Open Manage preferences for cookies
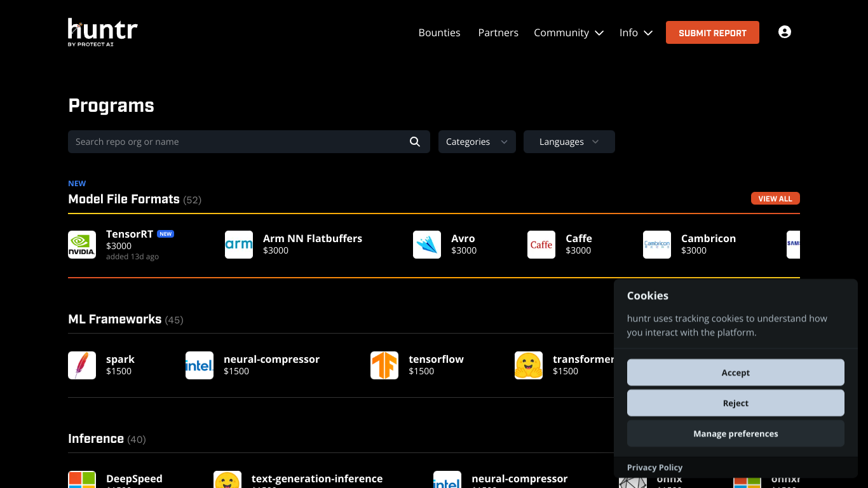868x488 pixels. coord(736,433)
